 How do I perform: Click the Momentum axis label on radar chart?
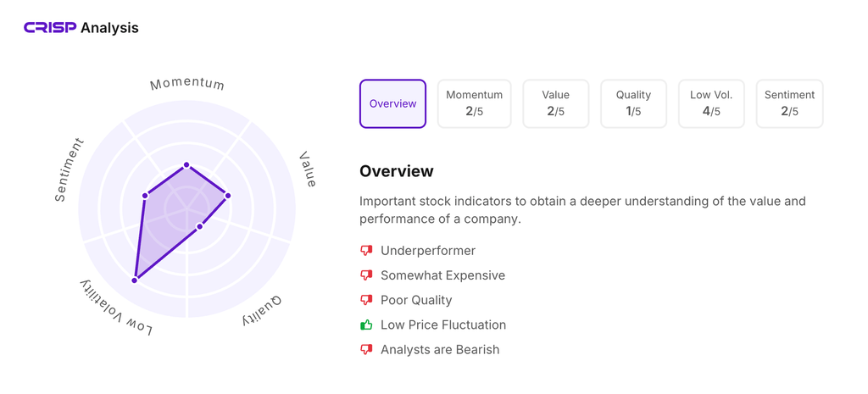coord(186,84)
